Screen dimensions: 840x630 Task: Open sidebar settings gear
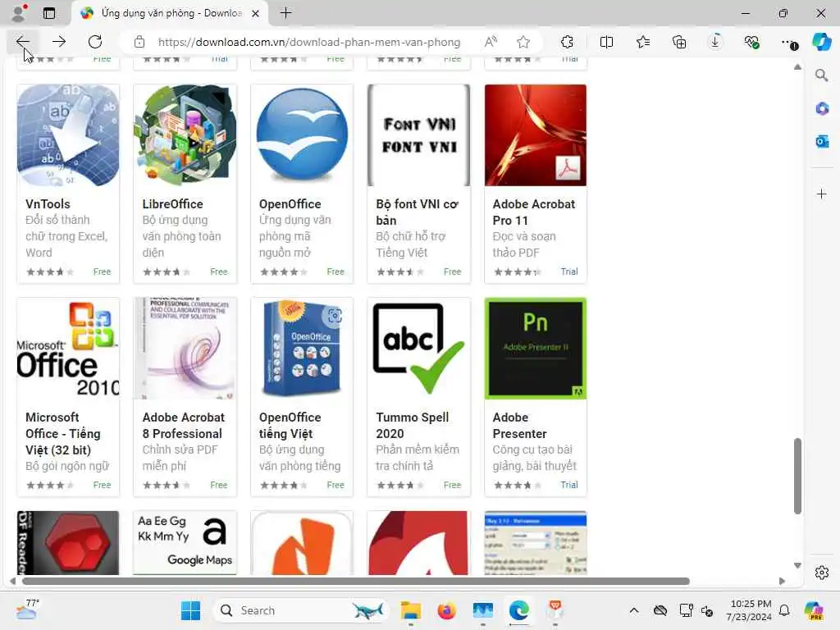(821, 573)
